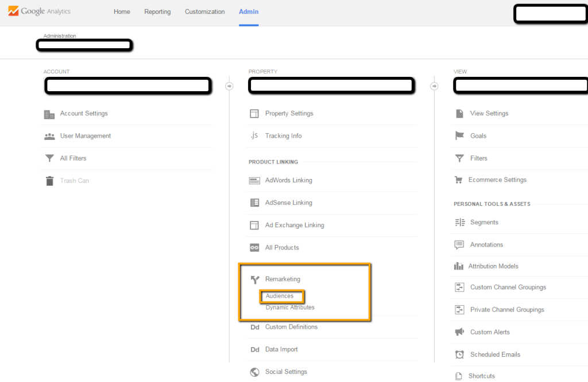The height and width of the screenshot is (382, 588).
Task: Open the Property selector dropdown
Action: pos(331,86)
